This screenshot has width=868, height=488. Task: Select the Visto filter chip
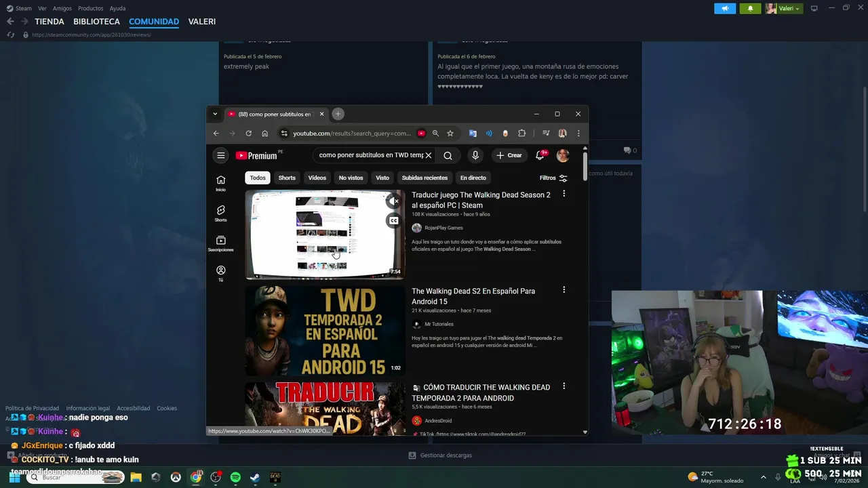point(382,178)
